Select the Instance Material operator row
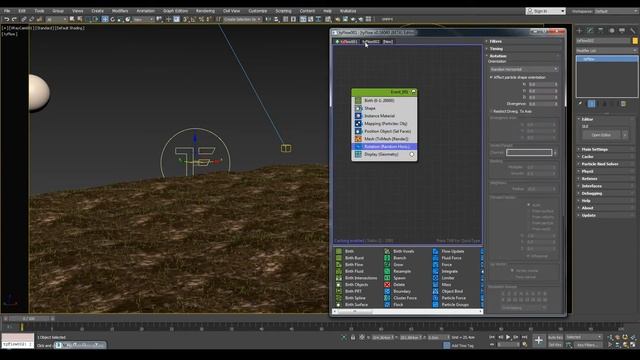 click(384, 116)
